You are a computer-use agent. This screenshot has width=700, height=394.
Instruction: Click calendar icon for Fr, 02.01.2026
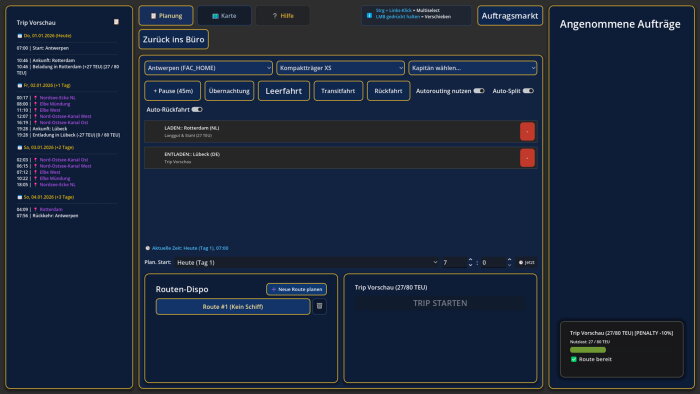click(x=19, y=85)
